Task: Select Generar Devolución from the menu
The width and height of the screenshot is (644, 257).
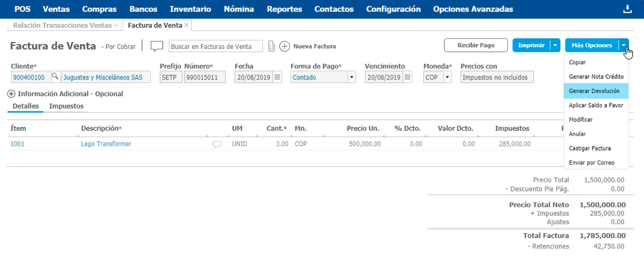Action: pyautogui.click(x=594, y=91)
